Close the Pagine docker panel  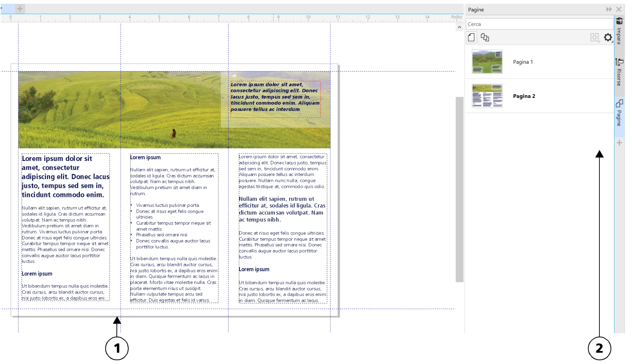(x=619, y=10)
